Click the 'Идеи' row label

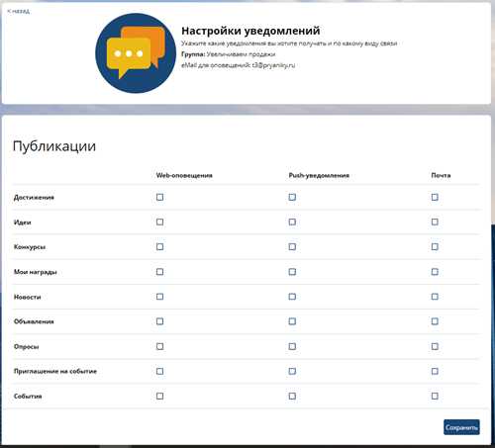click(22, 223)
